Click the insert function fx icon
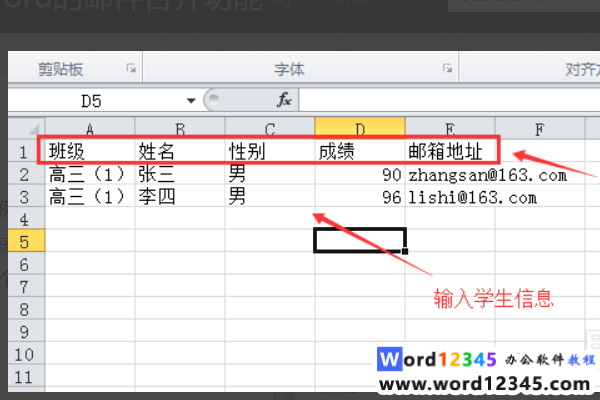 click(284, 100)
